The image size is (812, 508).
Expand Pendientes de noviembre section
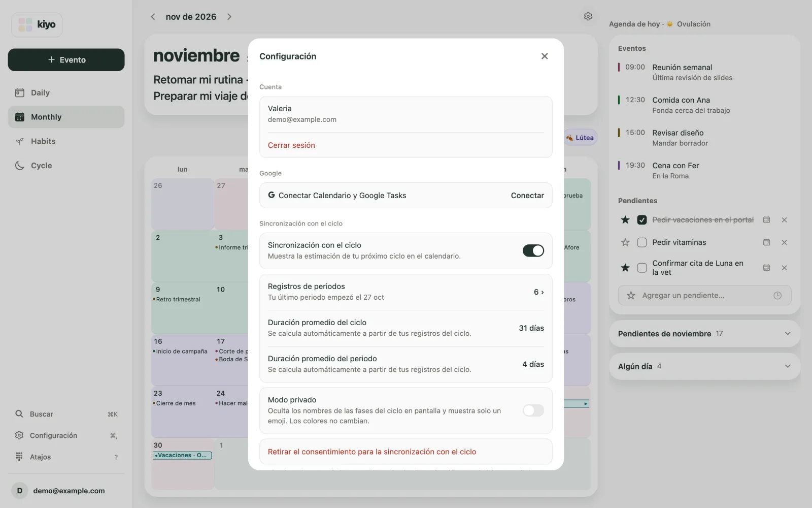click(x=704, y=334)
